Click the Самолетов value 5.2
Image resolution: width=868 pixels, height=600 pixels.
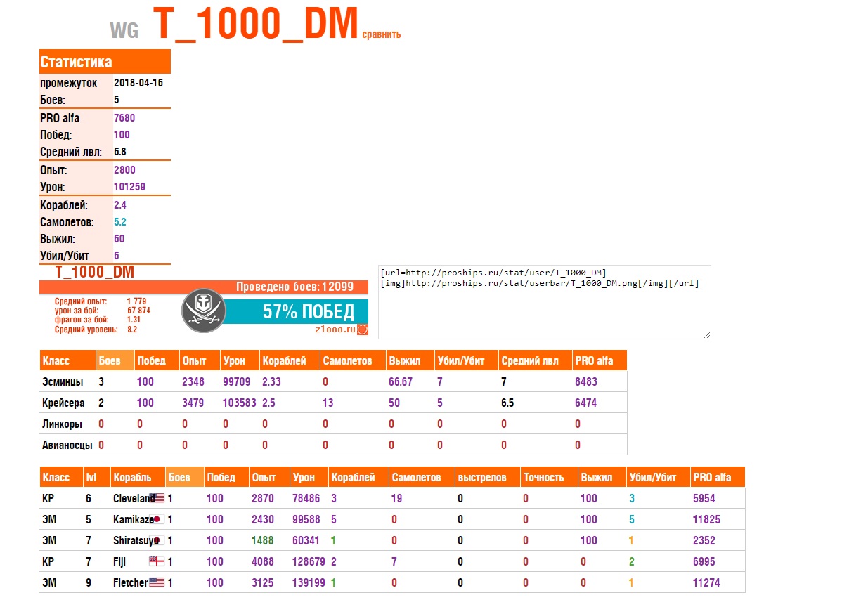tap(120, 222)
